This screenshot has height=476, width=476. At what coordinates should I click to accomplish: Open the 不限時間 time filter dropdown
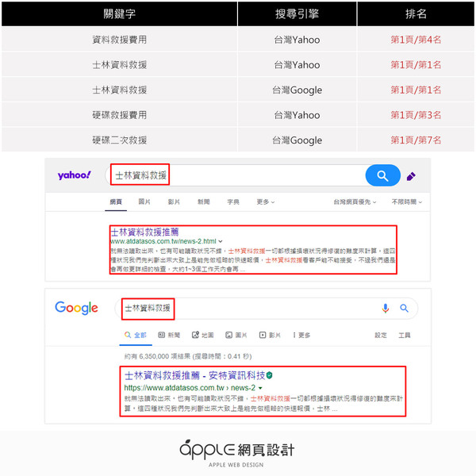(407, 202)
